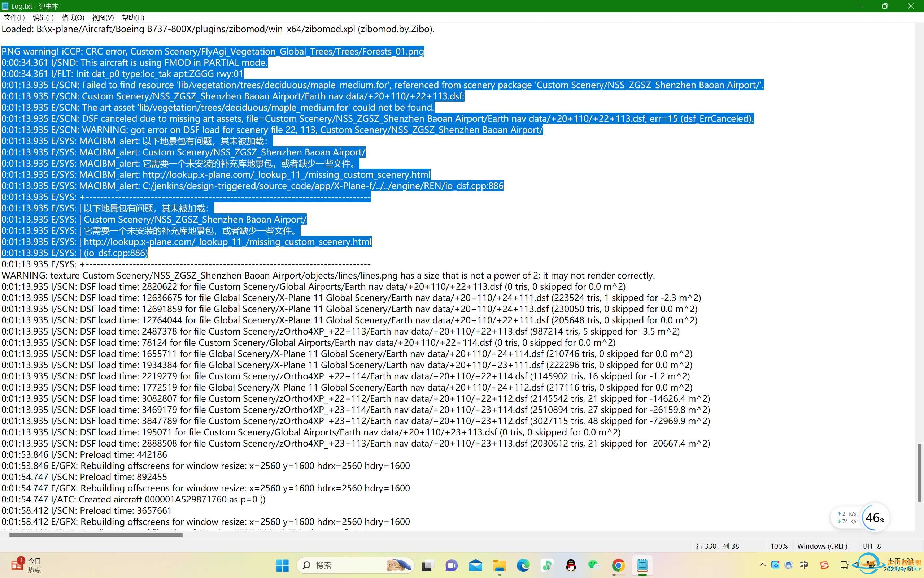Click the FMOD in PARTIAL mode line
The height and width of the screenshot is (578, 924).
(x=134, y=62)
